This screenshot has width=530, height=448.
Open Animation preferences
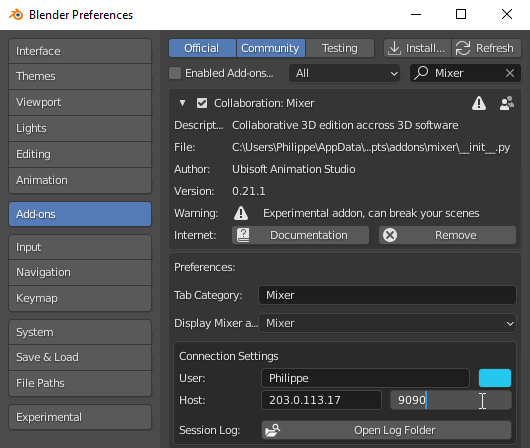[80, 180]
